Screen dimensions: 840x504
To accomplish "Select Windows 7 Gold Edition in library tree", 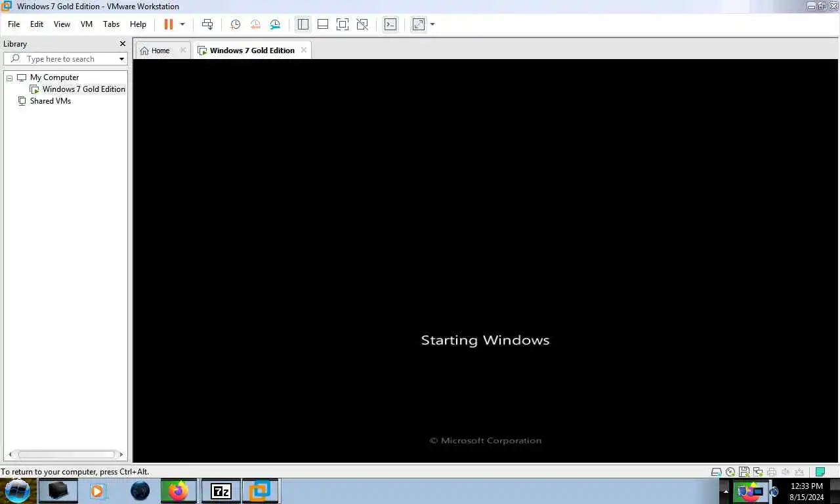I will [x=83, y=89].
